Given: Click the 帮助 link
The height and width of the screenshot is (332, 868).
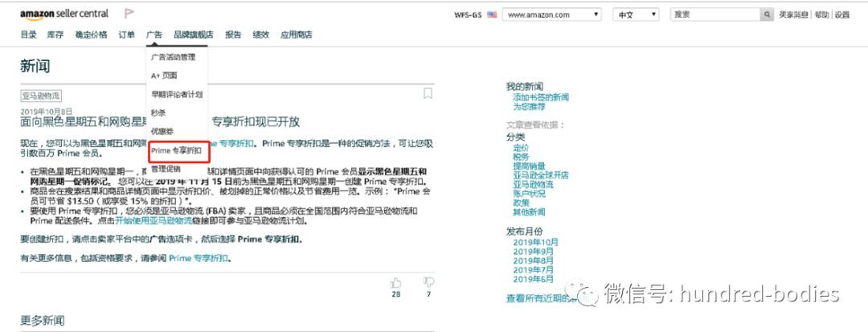Looking at the screenshot, I should click(x=821, y=15).
